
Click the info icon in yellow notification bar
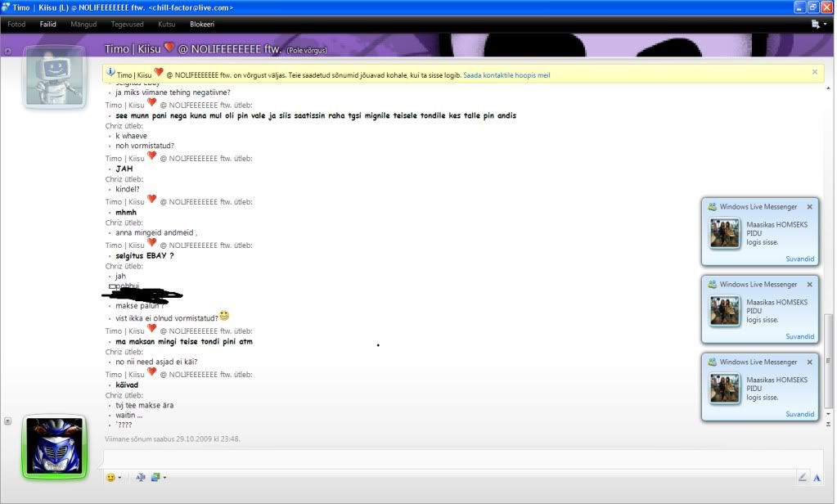click(x=110, y=73)
